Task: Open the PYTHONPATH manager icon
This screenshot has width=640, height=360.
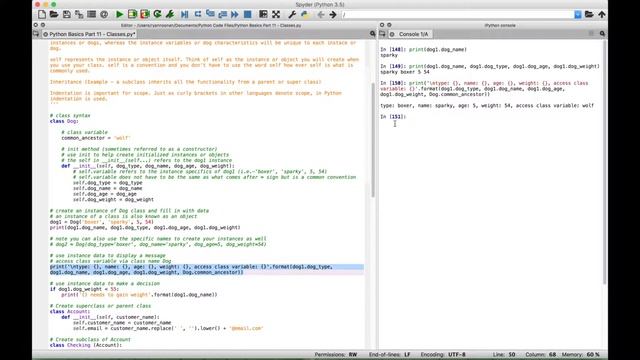Action: pyautogui.click(x=304, y=14)
